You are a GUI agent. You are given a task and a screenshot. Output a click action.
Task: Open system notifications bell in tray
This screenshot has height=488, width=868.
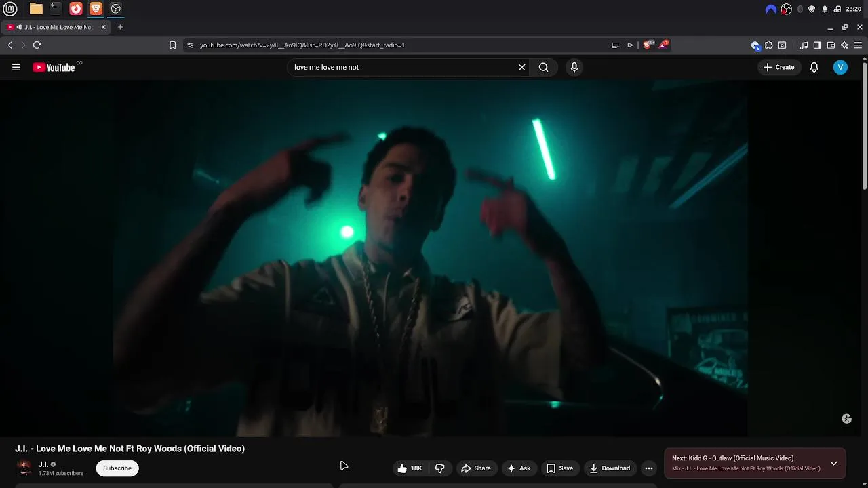[x=825, y=9]
